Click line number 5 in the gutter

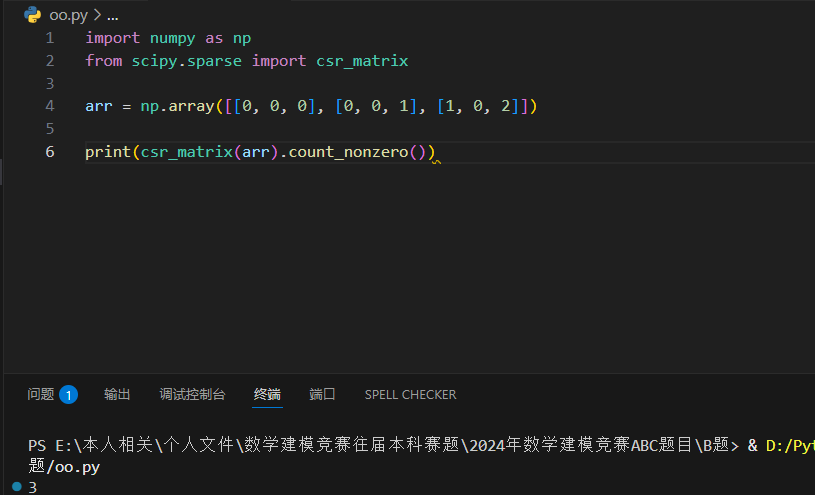[50, 128]
